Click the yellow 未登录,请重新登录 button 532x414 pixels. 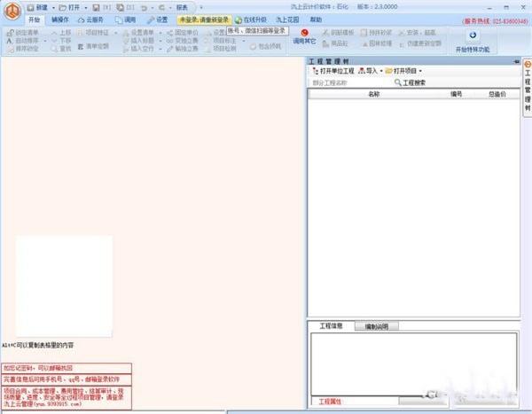coord(204,20)
